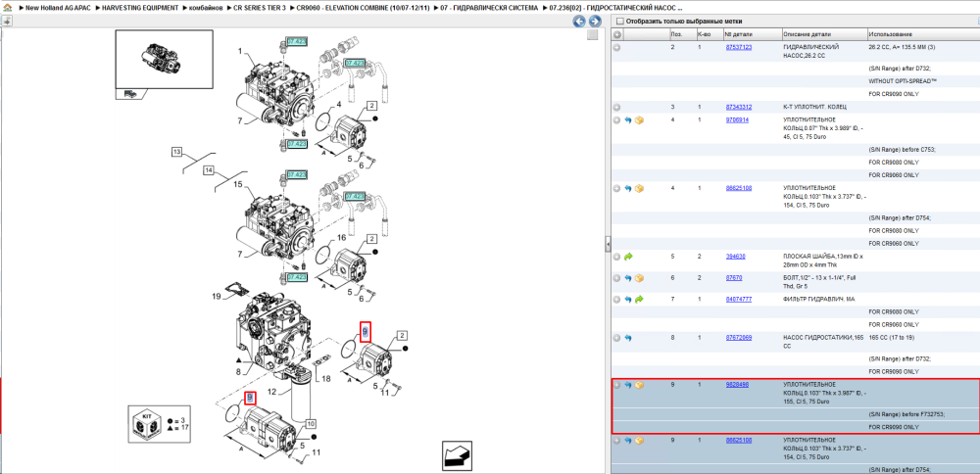Image resolution: width=980 pixels, height=474 pixels.
Task: Click the plus icon in the parts table header
Action: [616, 33]
